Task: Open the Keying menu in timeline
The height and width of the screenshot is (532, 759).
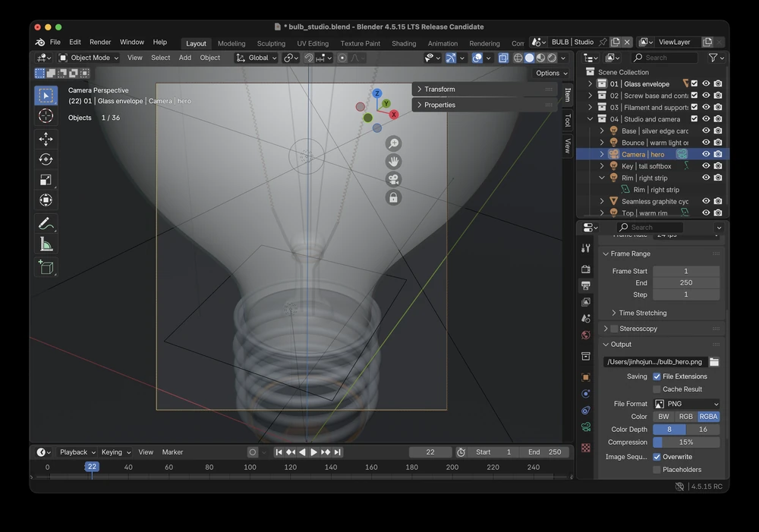Action: [x=115, y=452]
